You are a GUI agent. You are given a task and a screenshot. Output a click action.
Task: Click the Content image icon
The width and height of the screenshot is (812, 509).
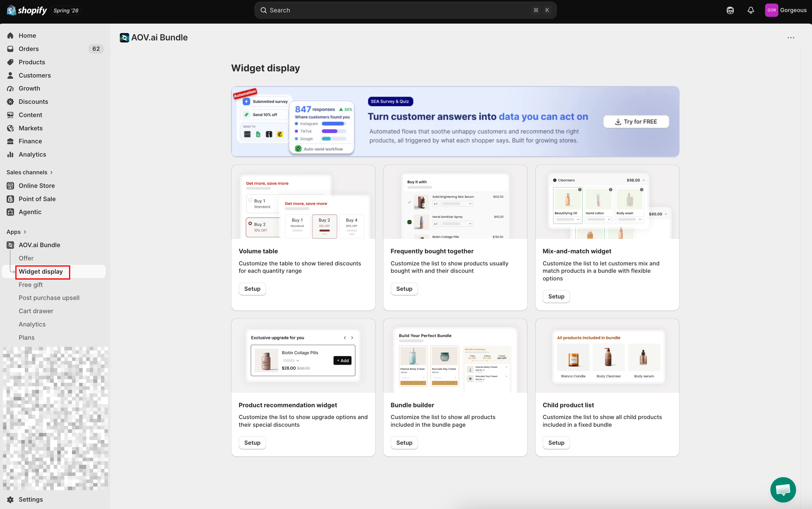tap(10, 115)
